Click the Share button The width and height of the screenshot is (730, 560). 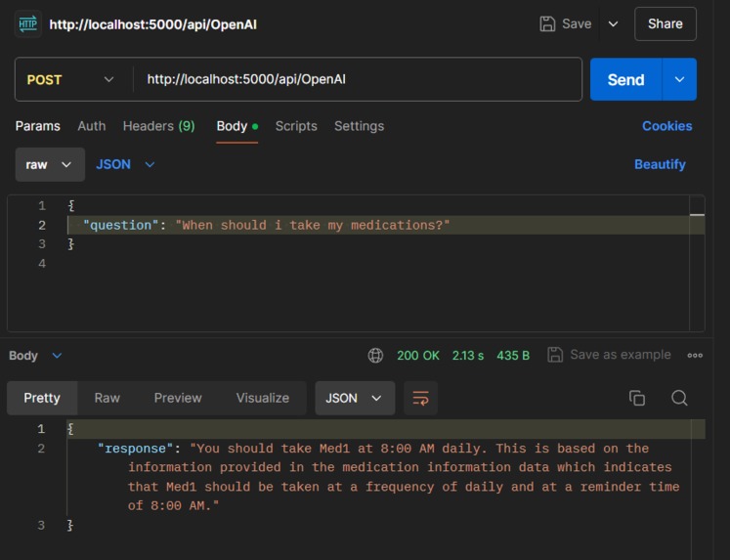pos(666,23)
